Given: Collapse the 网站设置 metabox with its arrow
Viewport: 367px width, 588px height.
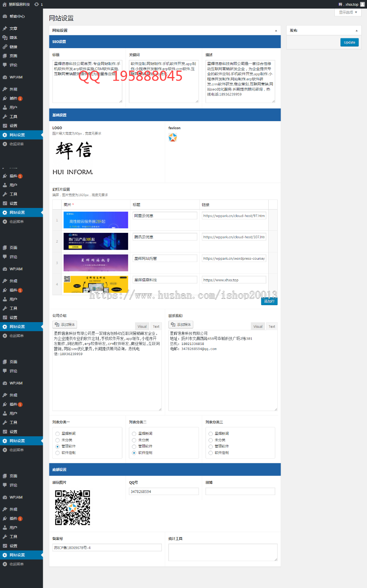Looking at the screenshot, I should pyautogui.click(x=276, y=31).
